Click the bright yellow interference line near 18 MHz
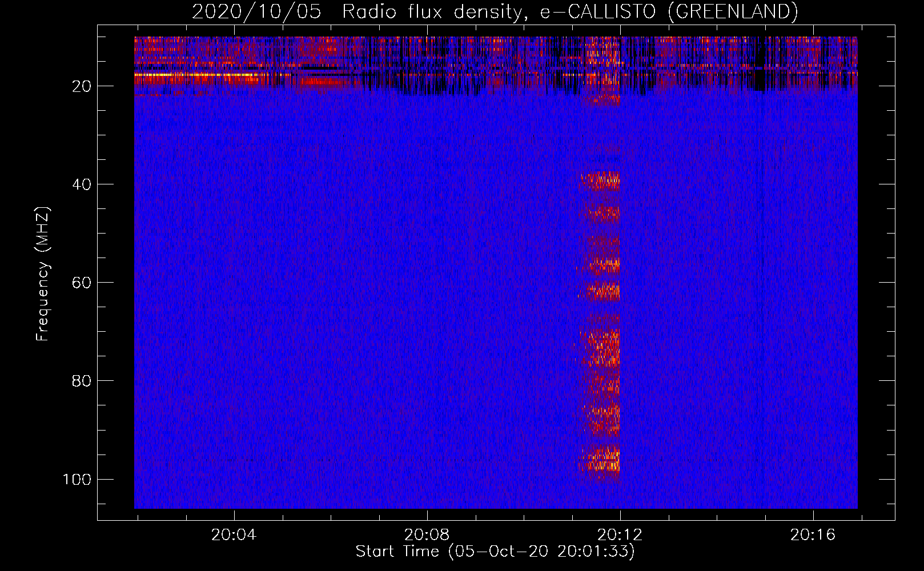Image resolution: width=924 pixels, height=571 pixels. (x=200, y=75)
